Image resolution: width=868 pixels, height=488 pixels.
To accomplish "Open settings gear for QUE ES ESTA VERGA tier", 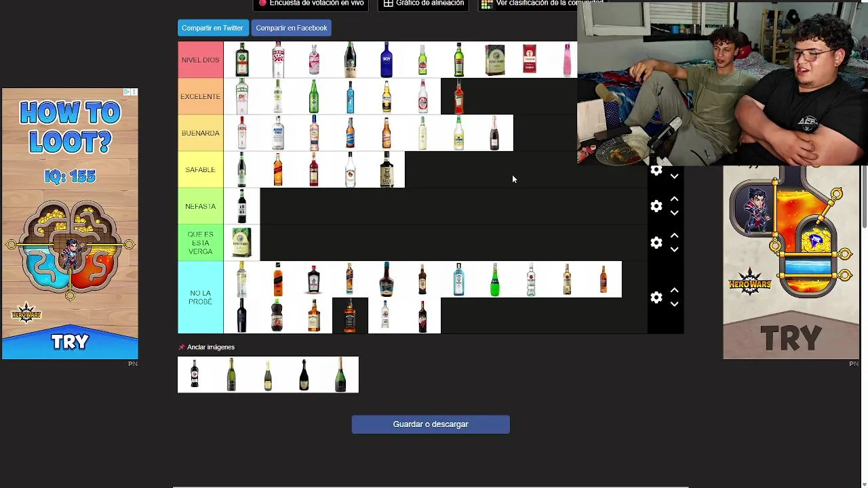I will 656,243.
